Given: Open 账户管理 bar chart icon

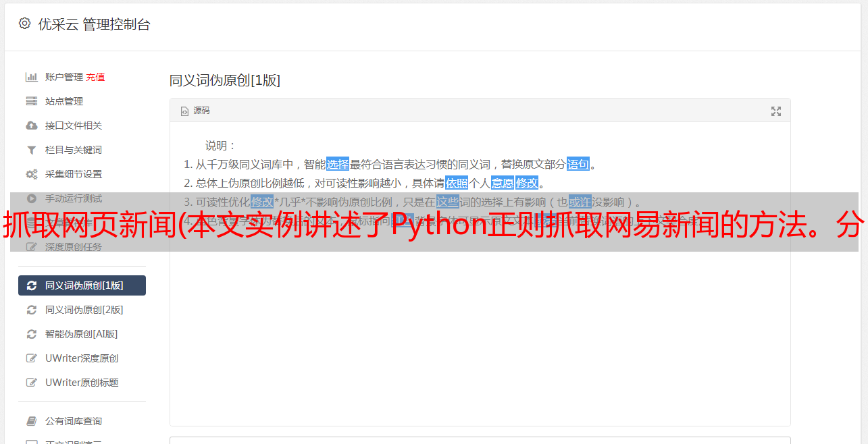Looking at the screenshot, I should pos(31,77).
